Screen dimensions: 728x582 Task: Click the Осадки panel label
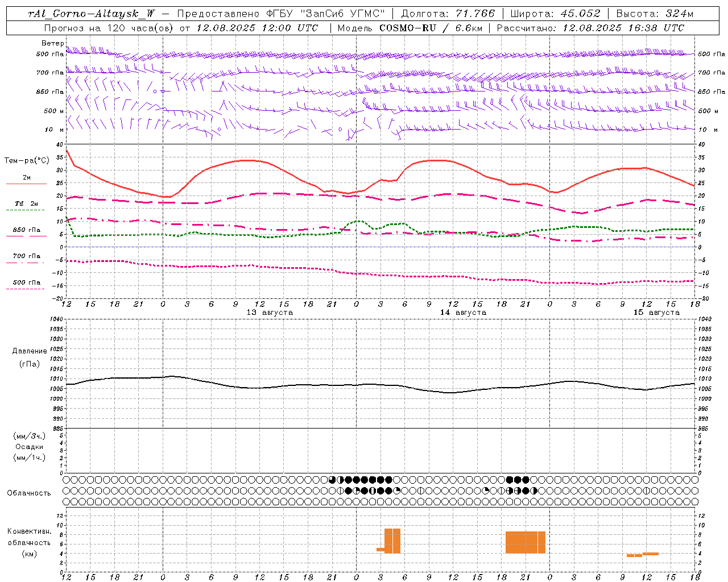coord(30,447)
